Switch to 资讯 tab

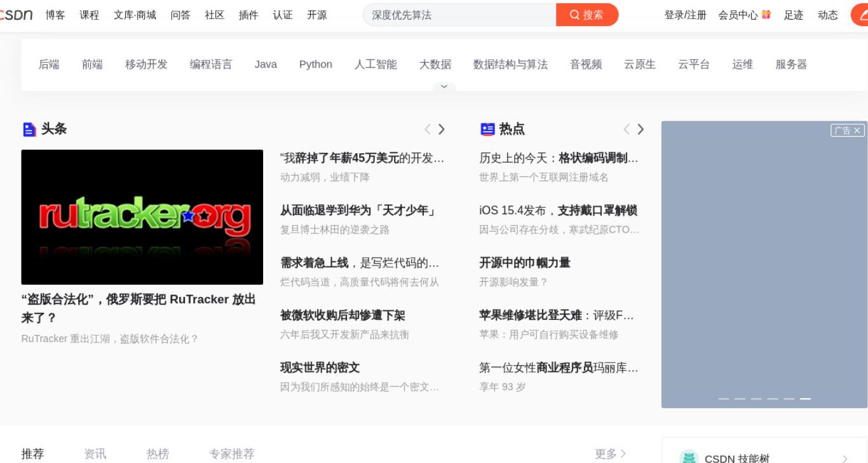95,453
